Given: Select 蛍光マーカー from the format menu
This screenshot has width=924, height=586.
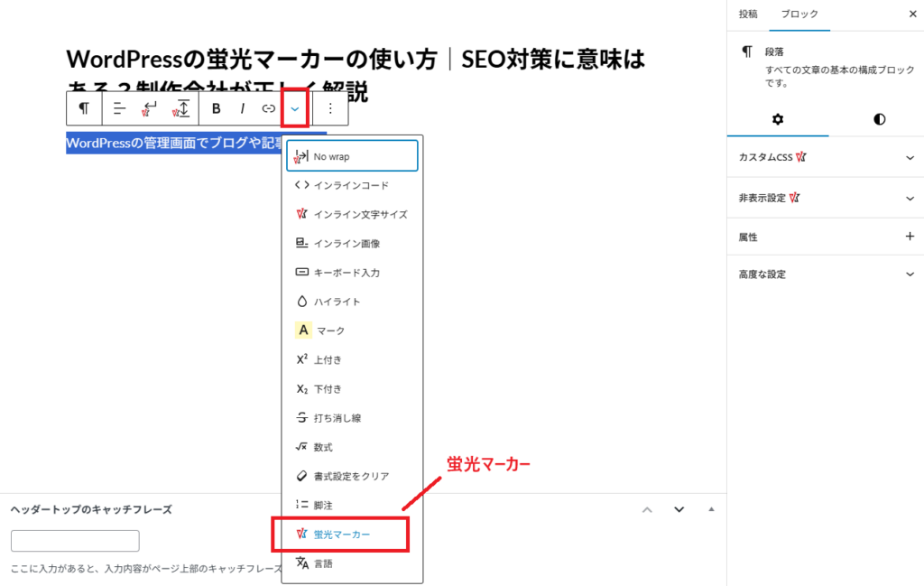Looking at the screenshot, I should (x=342, y=535).
